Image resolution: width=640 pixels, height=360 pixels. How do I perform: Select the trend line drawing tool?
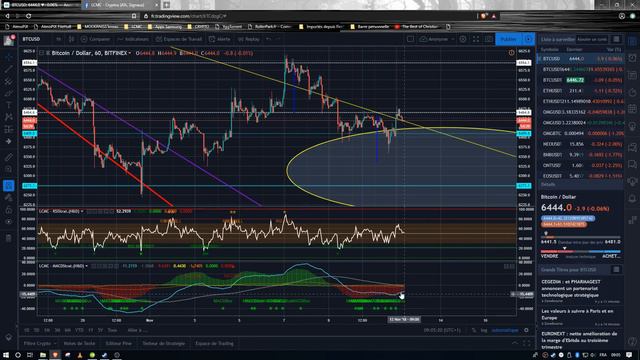click(9, 69)
